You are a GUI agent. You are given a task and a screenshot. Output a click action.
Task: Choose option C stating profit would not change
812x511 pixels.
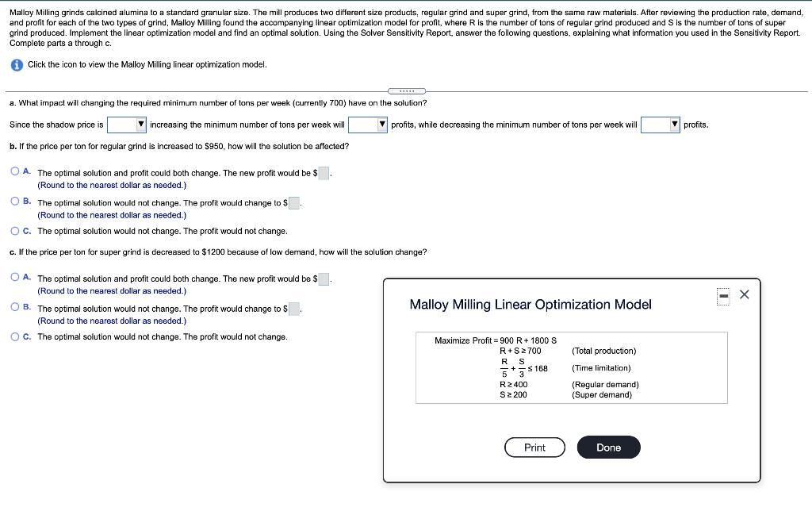[14, 231]
